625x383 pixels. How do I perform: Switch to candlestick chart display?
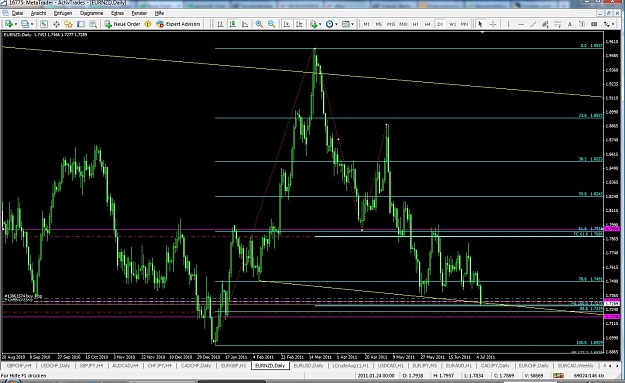pyautogui.click(x=232, y=24)
